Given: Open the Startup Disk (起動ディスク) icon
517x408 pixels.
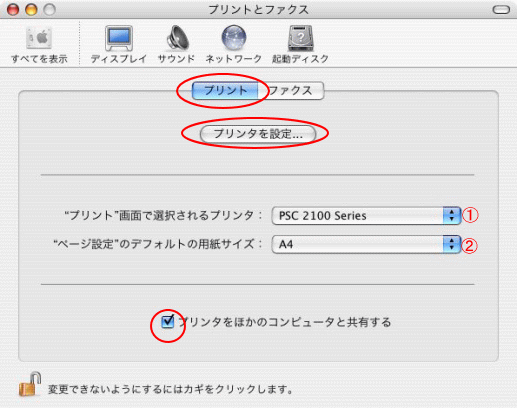Looking at the screenshot, I should click(x=300, y=38).
